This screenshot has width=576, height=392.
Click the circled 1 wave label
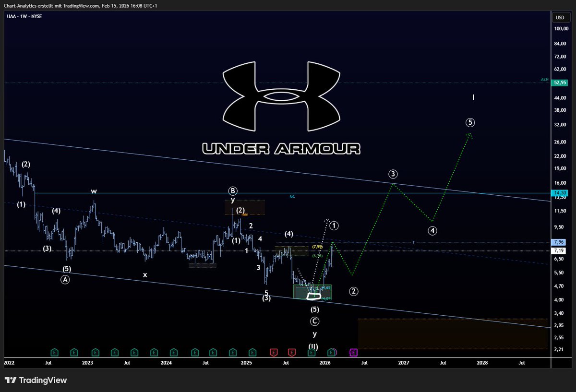click(335, 225)
